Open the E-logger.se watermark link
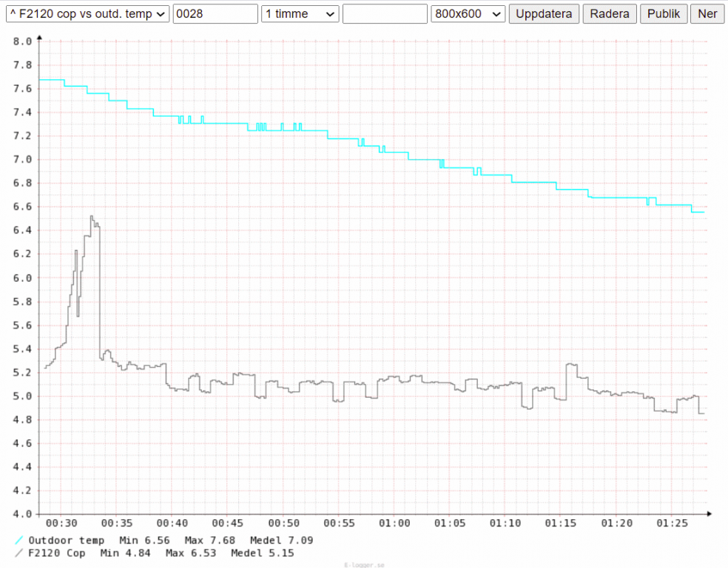The image size is (728, 568). pyautogui.click(x=364, y=564)
